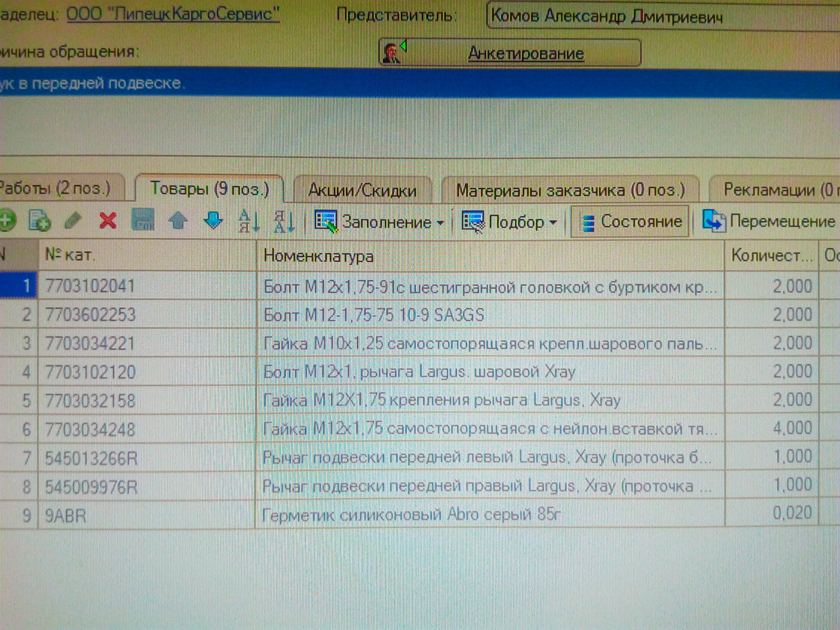Click the pencil edit row icon

[x=73, y=221]
